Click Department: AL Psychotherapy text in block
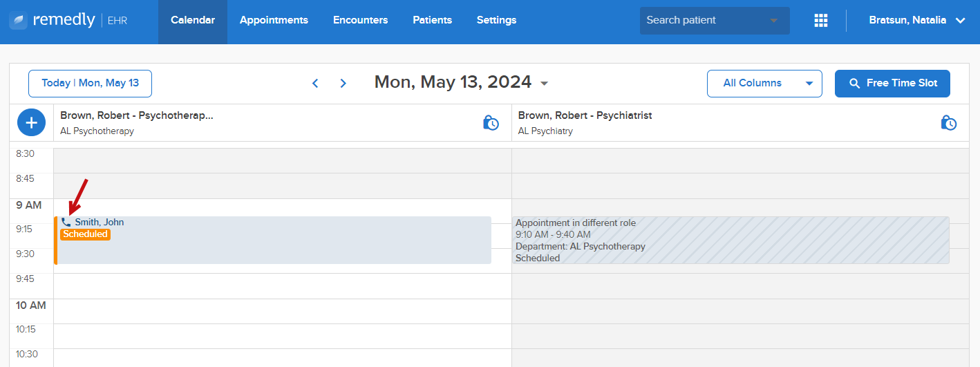Screen dimensions: 980x367 click(581, 247)
